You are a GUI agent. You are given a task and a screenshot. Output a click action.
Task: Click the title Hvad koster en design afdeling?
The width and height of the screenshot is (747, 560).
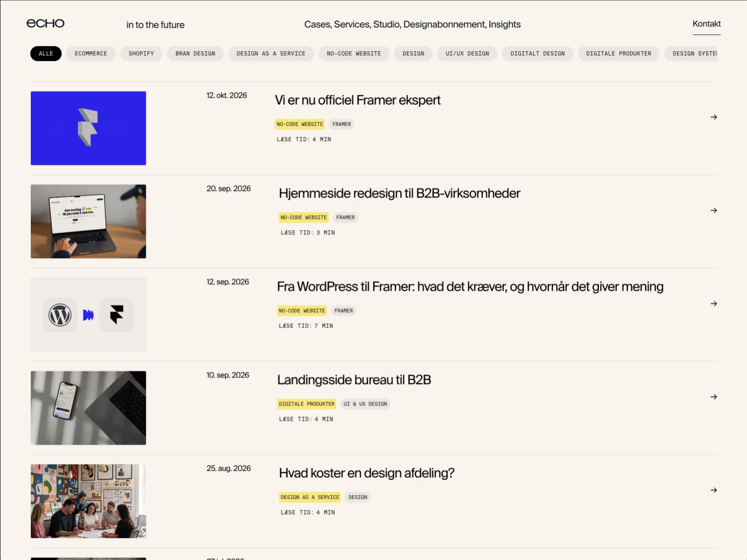coord(366,473)
